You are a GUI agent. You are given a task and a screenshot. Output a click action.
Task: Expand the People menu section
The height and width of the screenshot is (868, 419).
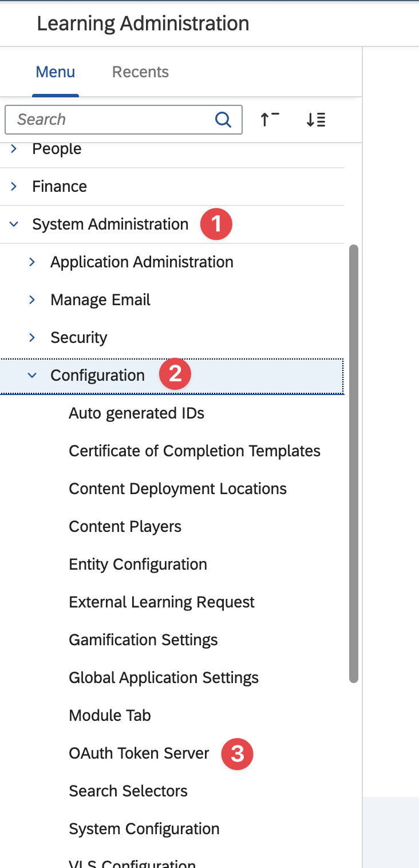tap(14, 149)
